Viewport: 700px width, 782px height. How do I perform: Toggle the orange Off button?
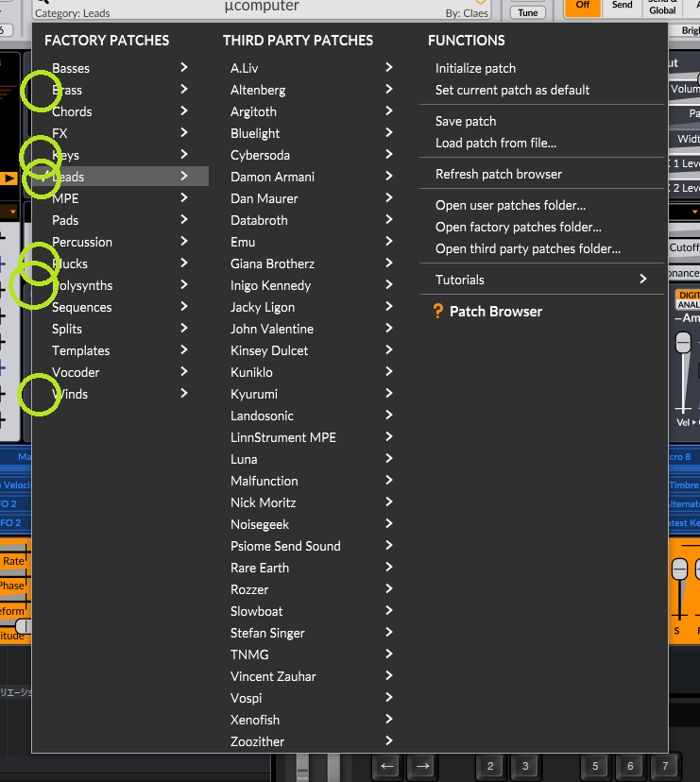point(582,6)
